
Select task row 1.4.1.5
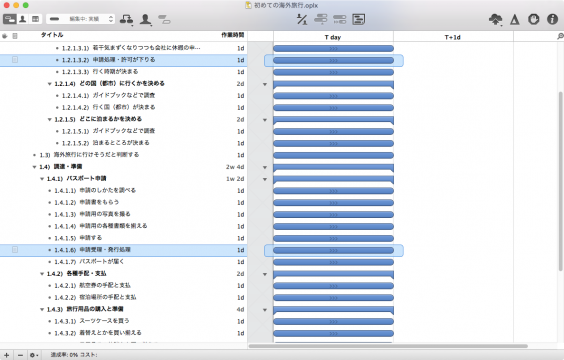pyautogui.click(x=124, y=238)
